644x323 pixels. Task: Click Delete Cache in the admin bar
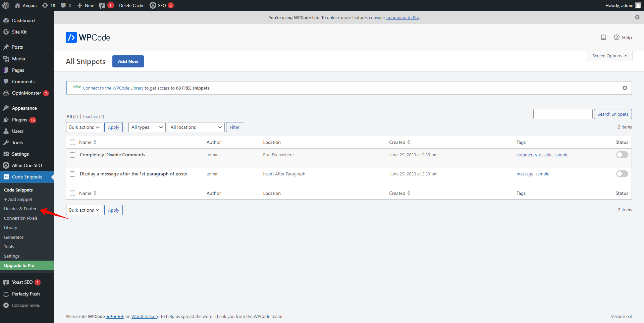[x=132, y=5]
